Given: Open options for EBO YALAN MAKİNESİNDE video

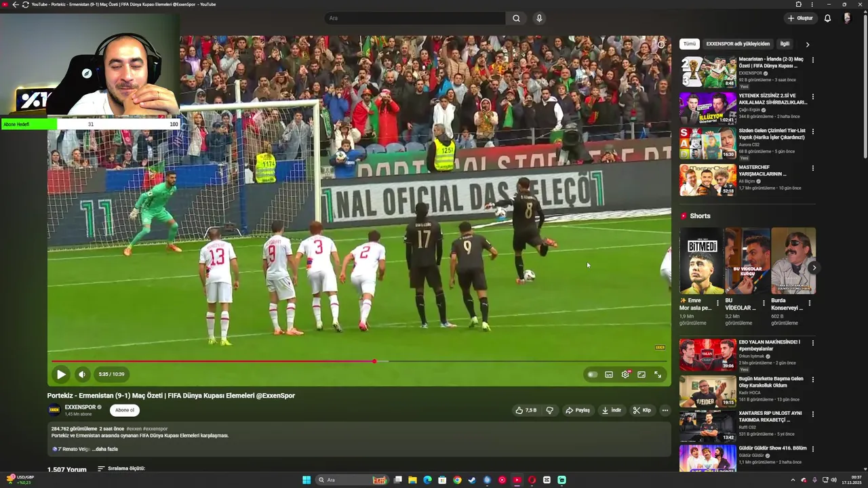Looking at the screenshot, I should (x=812, y=343).
